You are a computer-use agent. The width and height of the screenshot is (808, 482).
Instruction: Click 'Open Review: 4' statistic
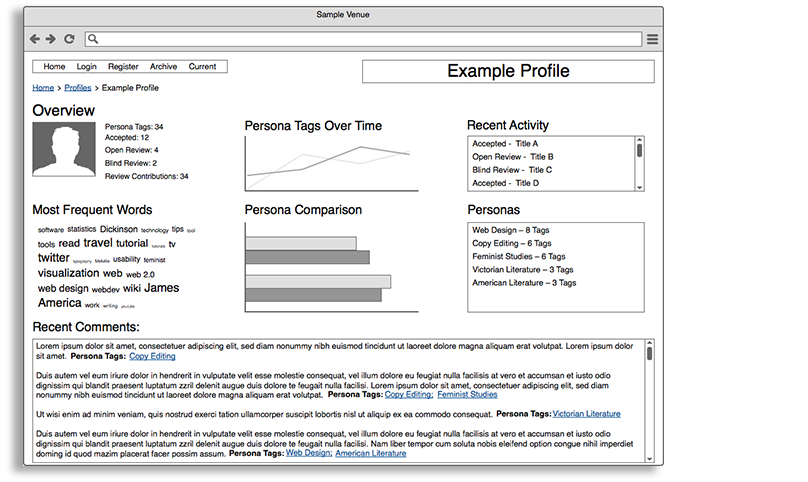(131, 150)
